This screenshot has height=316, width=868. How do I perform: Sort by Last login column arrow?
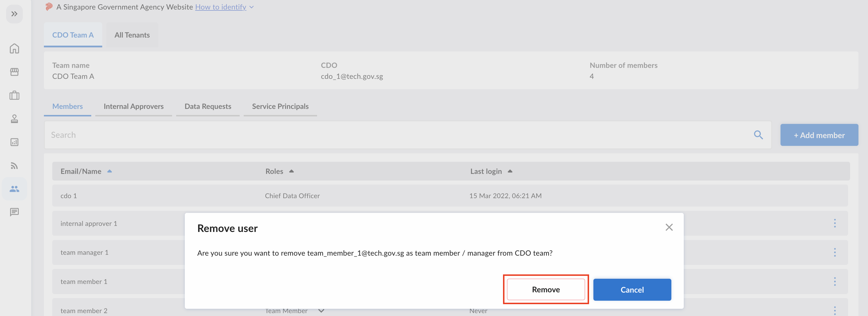[x=510, y=171]
